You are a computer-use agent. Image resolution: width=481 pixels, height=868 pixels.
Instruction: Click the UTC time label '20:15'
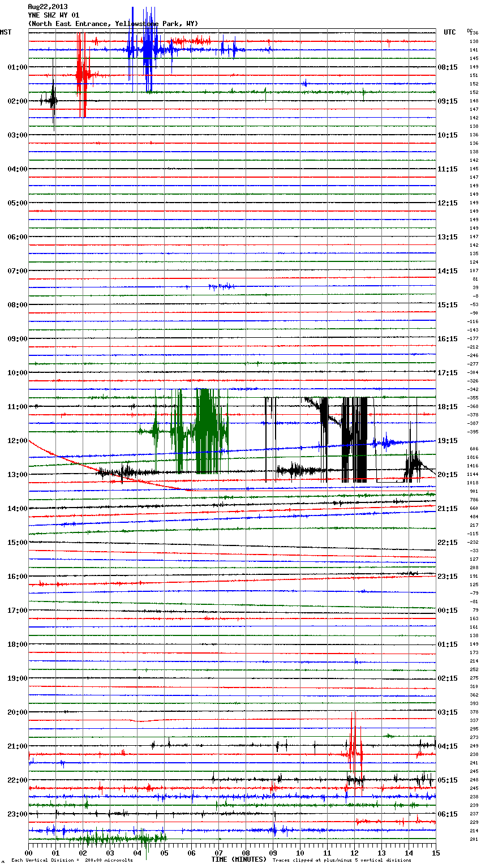point(448,475)
